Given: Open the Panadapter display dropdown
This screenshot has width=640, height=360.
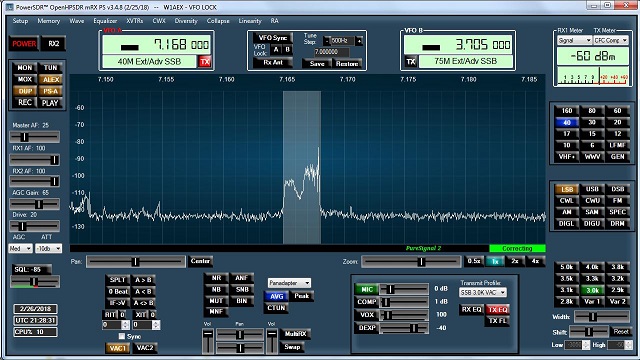Looking at the screenshot, I should point(289,282).
